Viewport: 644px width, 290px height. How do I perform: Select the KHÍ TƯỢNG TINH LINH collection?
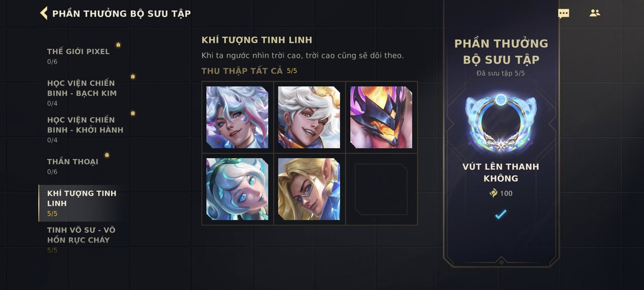tap(82, 203)
